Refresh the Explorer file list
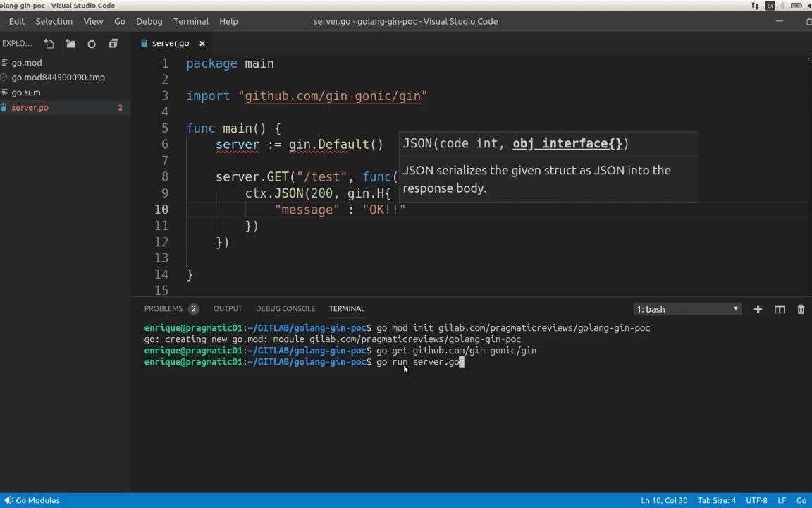 (92, 44)
